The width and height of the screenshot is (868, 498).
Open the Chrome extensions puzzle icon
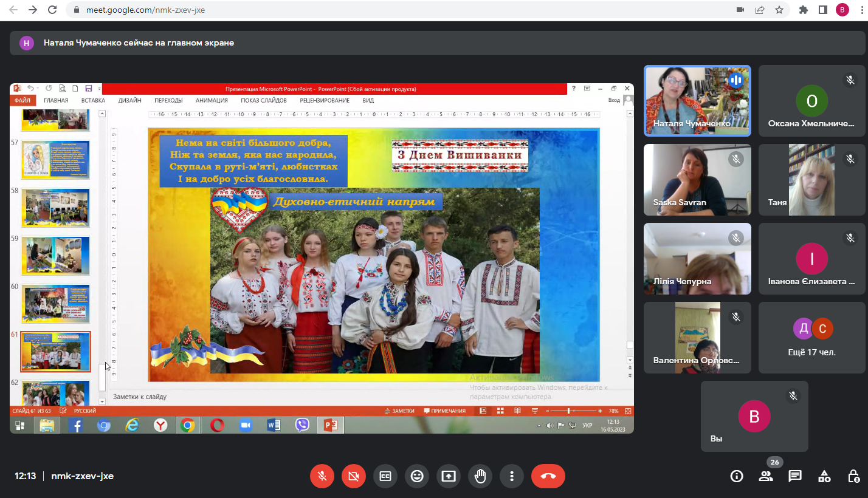804,10
